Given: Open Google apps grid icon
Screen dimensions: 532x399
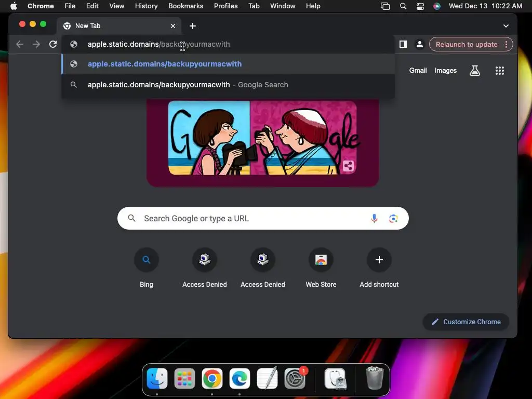Looking at the screenshot, I should (x=499, y=71).
